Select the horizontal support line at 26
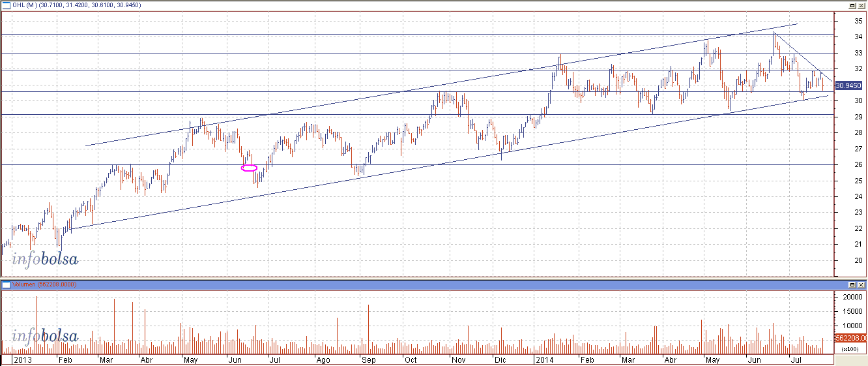Image resolution: width=868 pixels, height=366 pixels. (456, 165)
